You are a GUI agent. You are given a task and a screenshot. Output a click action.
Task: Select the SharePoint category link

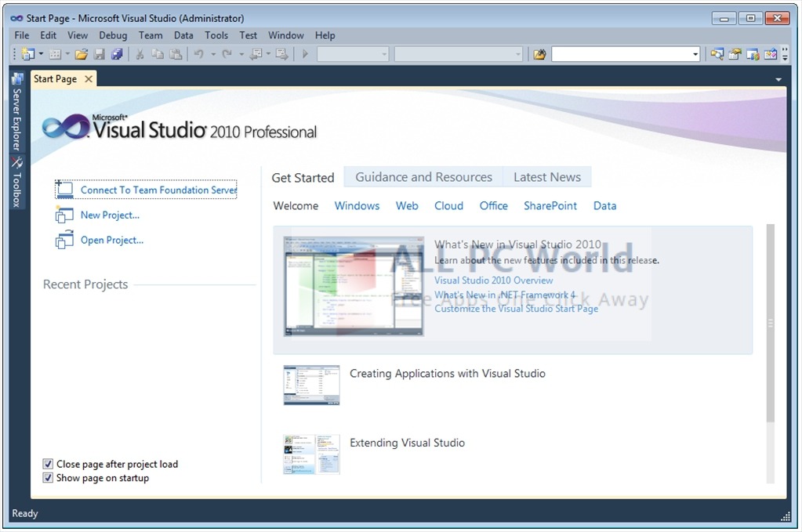coord(550,205)
